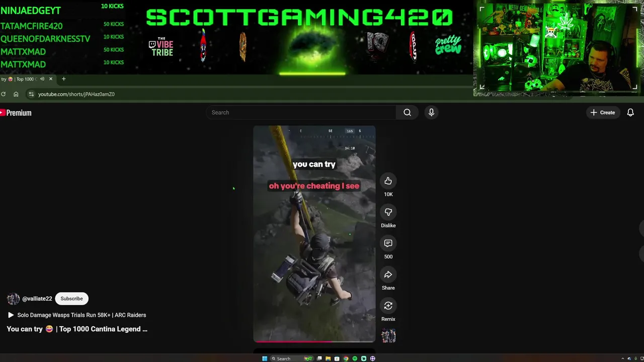The width and height of the screenshot is (644, 362).
Task: Open the Windows Start menu
Action: [265, 358]
